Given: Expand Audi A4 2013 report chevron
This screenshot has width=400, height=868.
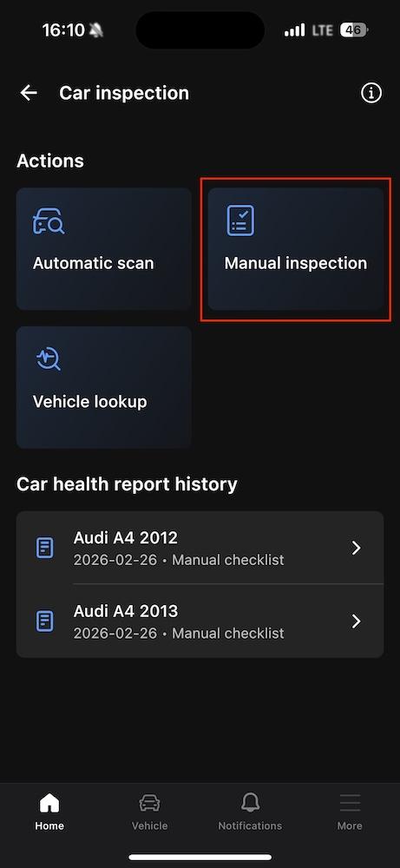Looking at the screenshot, I should (x=357, y=621).
